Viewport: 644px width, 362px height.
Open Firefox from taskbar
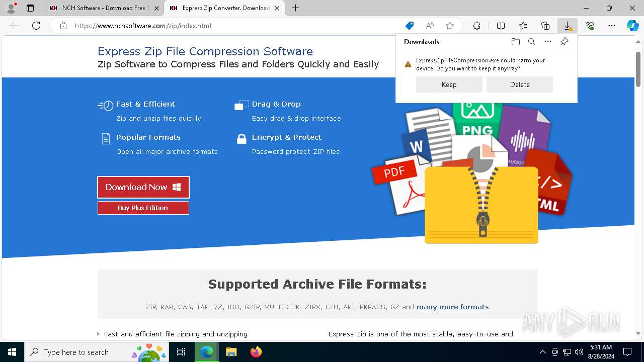256,352
